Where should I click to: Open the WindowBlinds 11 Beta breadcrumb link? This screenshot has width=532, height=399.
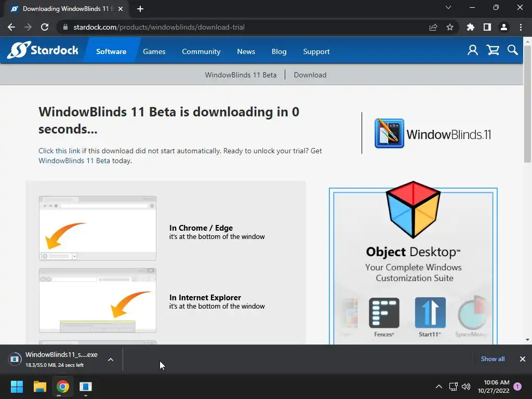241,75
